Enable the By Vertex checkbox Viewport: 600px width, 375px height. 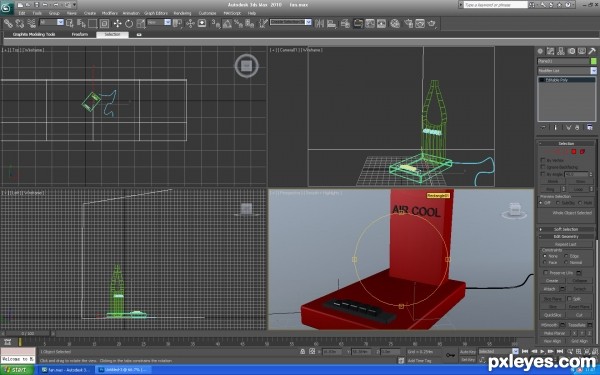543,160
